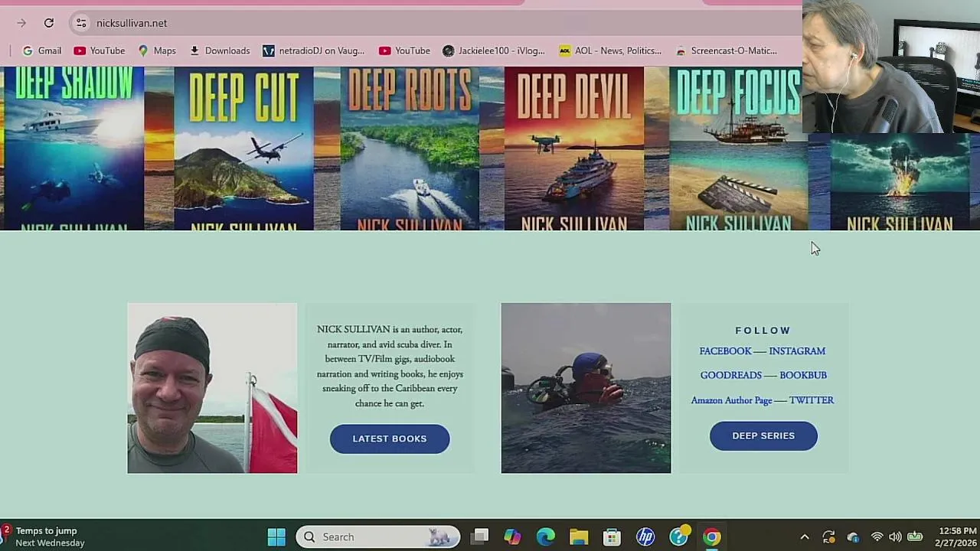Open the Jackielee100 - iVlog bookmark
This screenshot has height=551, width=980.
[494, 51]
